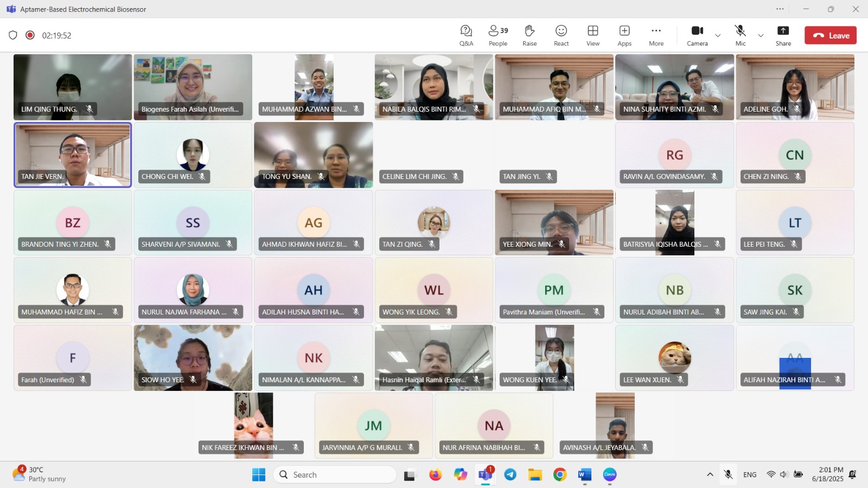Click the taskbar Search box

coord(335,474)
